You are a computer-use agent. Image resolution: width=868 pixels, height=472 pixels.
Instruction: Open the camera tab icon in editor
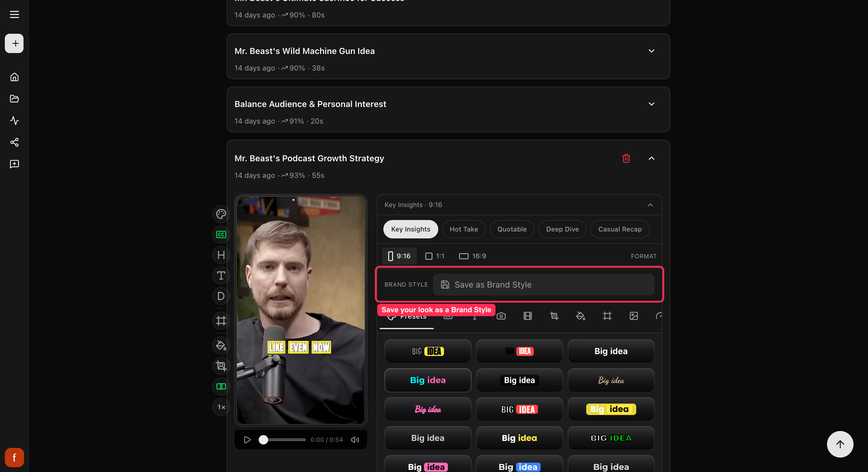click(x=501, y=316)
